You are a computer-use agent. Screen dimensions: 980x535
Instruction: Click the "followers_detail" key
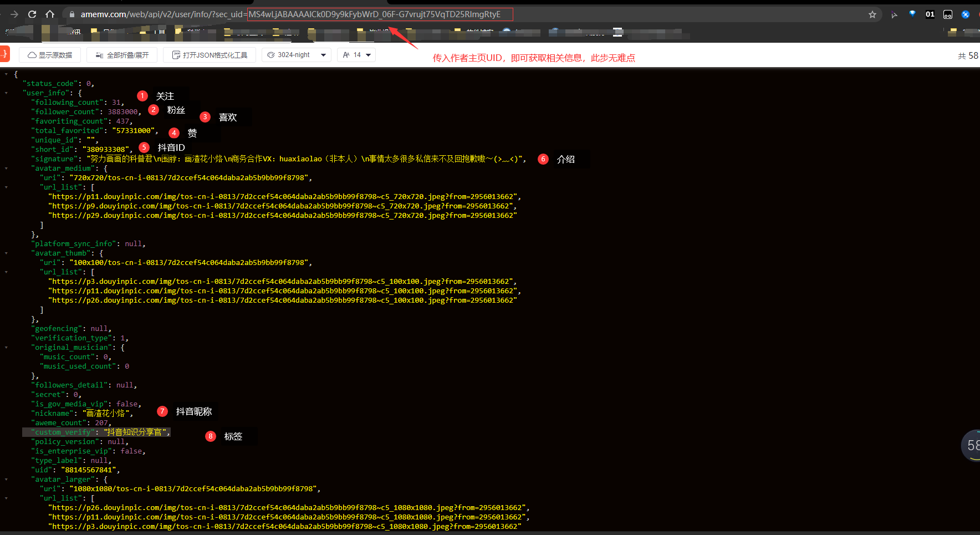pos(69,385)
